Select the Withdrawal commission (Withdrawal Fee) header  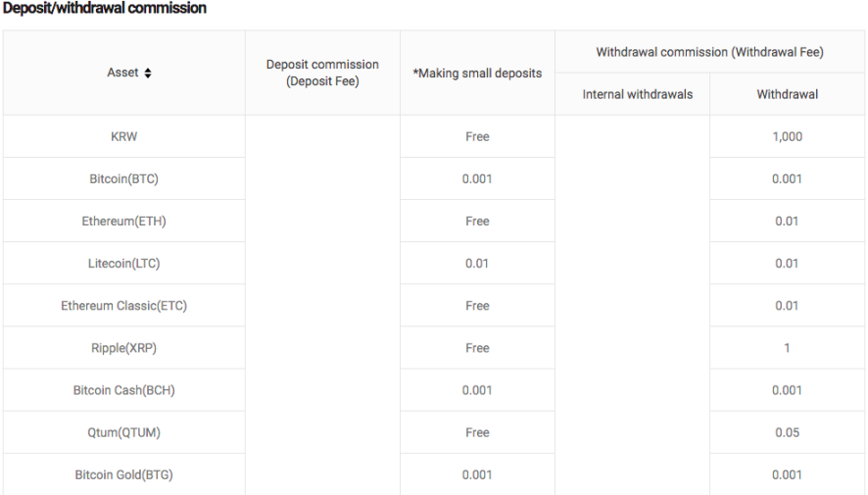(x=709, y=52)
